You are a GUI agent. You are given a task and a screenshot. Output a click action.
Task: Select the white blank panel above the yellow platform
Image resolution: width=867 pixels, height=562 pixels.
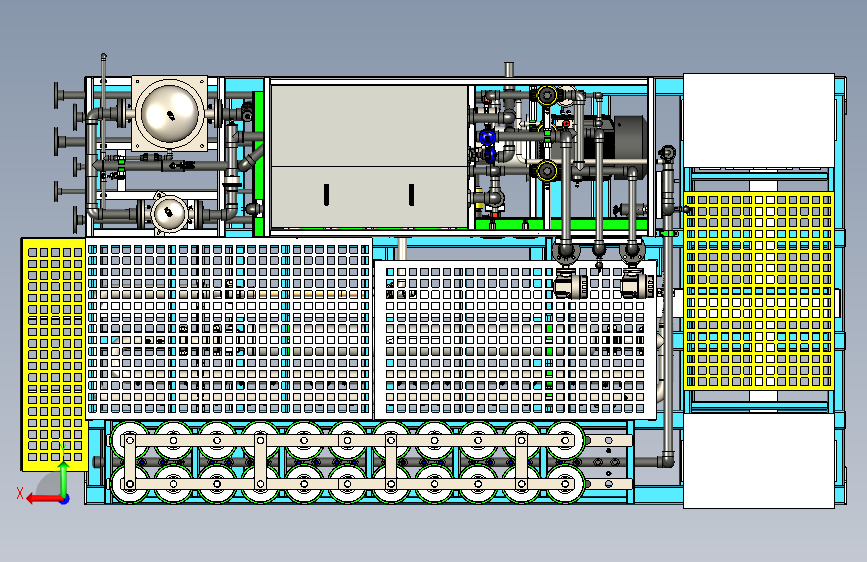(x=759, y=120)
